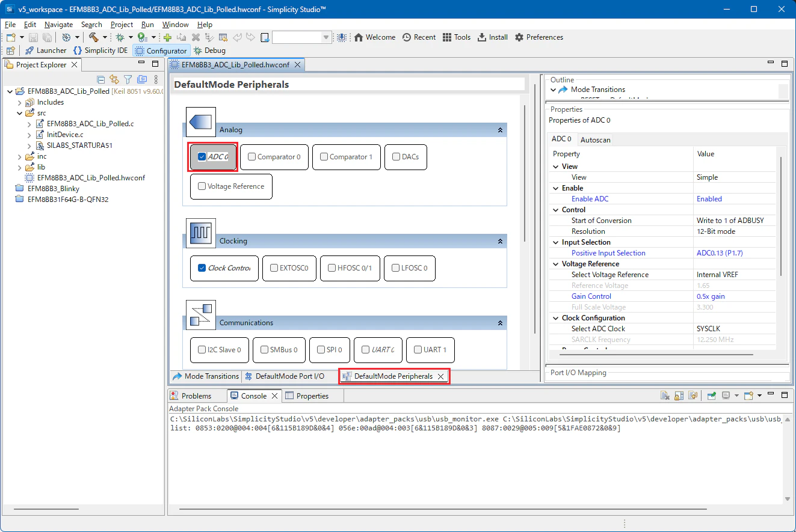Switch to the Problems tab

point(191,396)
